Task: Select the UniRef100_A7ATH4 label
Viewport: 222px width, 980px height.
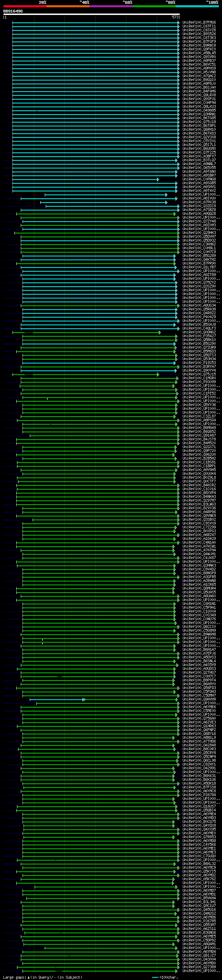Action: (199, 550)
